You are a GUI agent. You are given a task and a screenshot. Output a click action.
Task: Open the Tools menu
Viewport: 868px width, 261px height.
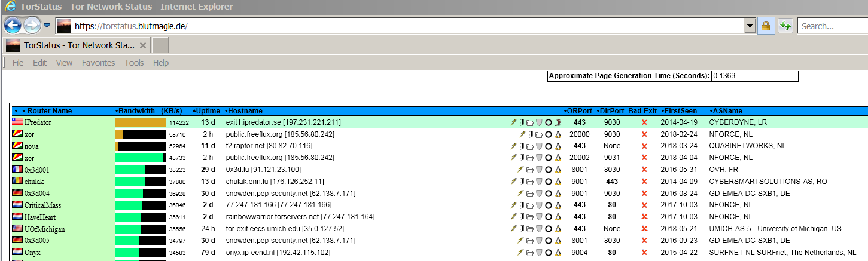[x=134, y=63]
